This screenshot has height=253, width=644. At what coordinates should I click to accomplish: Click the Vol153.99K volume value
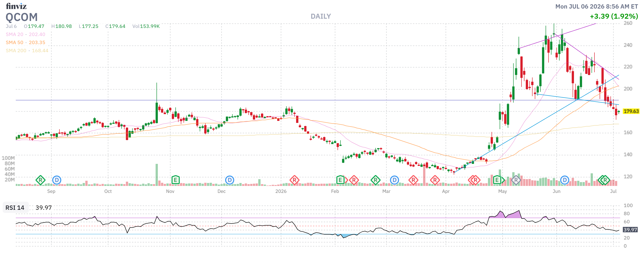(146, 26)
